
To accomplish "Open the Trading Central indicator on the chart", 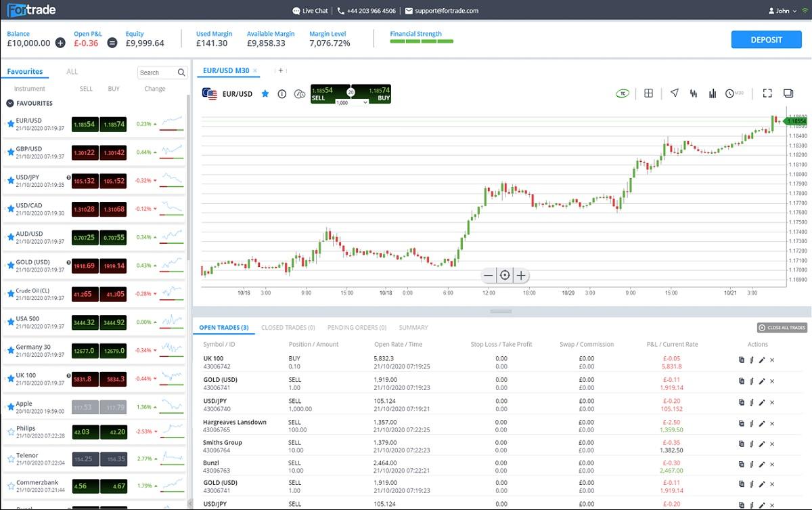I will [623, 93].
